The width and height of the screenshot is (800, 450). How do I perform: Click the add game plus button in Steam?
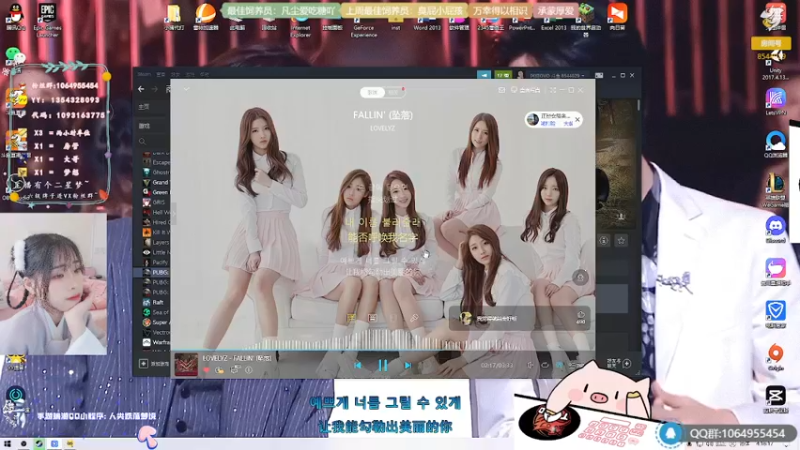143,363
